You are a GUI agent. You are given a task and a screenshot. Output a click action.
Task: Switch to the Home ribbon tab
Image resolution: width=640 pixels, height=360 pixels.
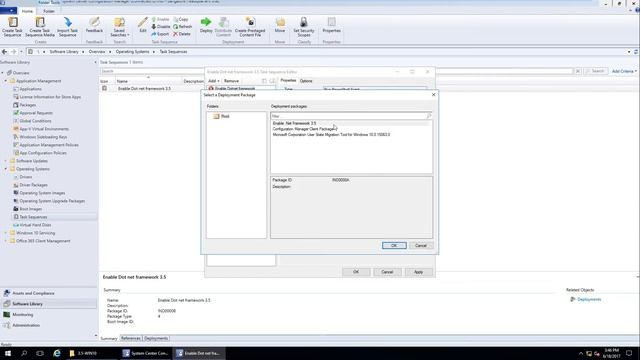(27, 11)
